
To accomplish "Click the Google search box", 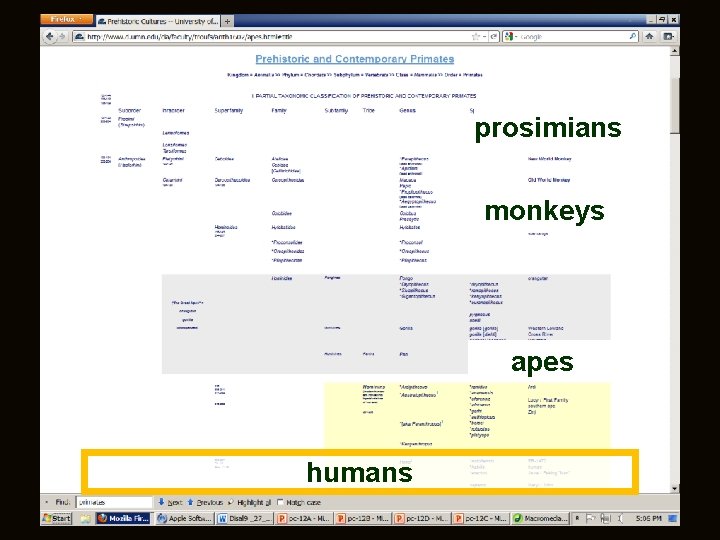I will [573, 36].
